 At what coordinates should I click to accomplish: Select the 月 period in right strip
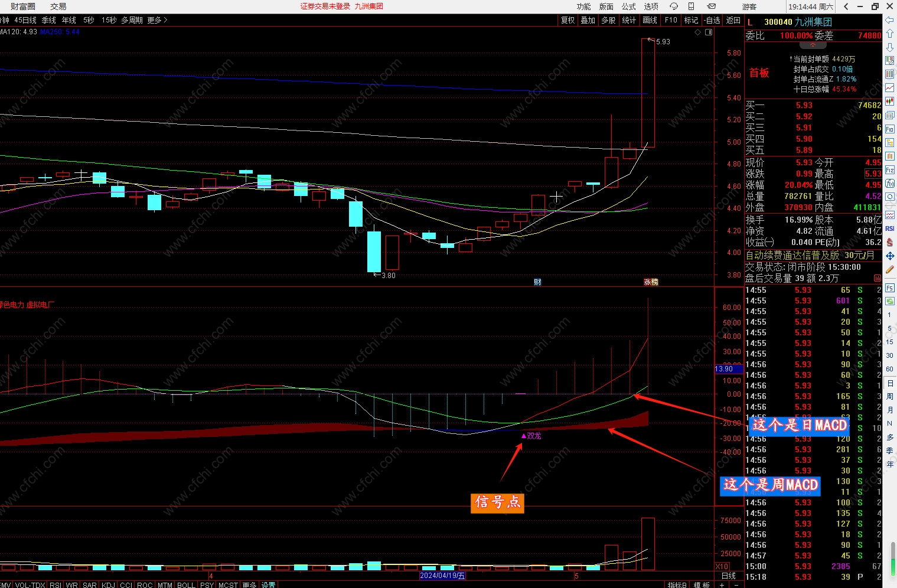(889, 410)
